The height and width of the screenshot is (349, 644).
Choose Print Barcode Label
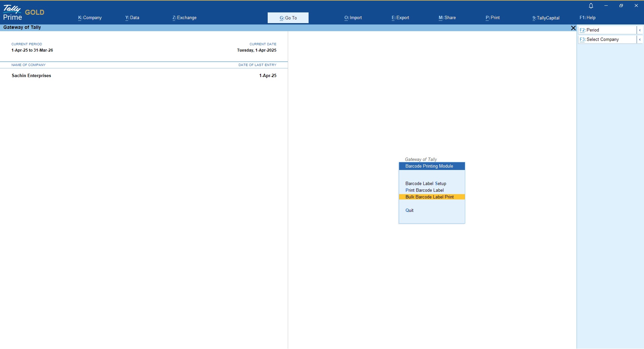[x=424, y=190]
